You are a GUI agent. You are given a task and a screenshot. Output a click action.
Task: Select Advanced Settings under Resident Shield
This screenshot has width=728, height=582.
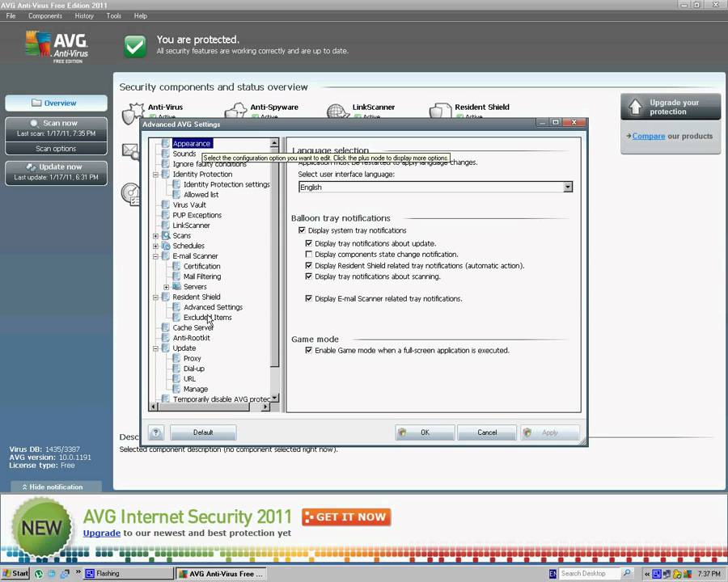[x=213, y=307]
